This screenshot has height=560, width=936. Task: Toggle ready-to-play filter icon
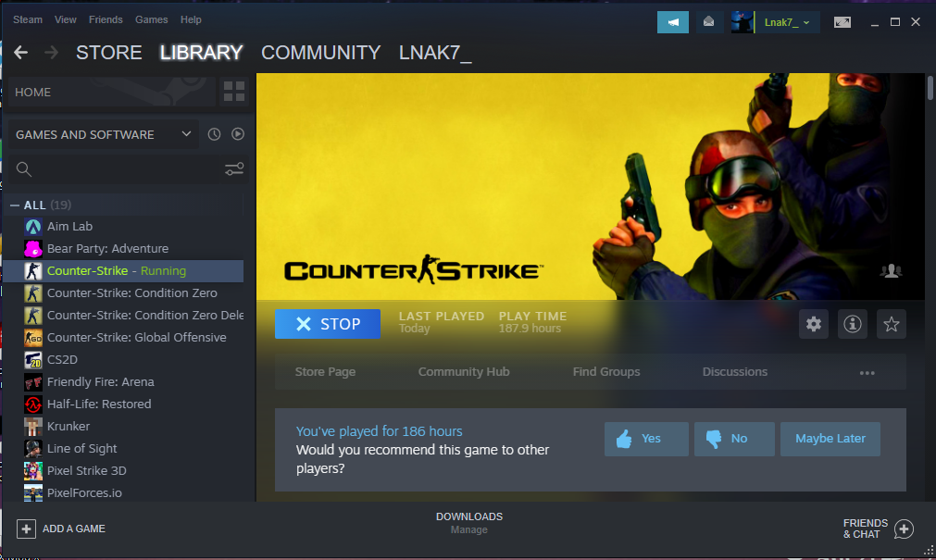238,134
